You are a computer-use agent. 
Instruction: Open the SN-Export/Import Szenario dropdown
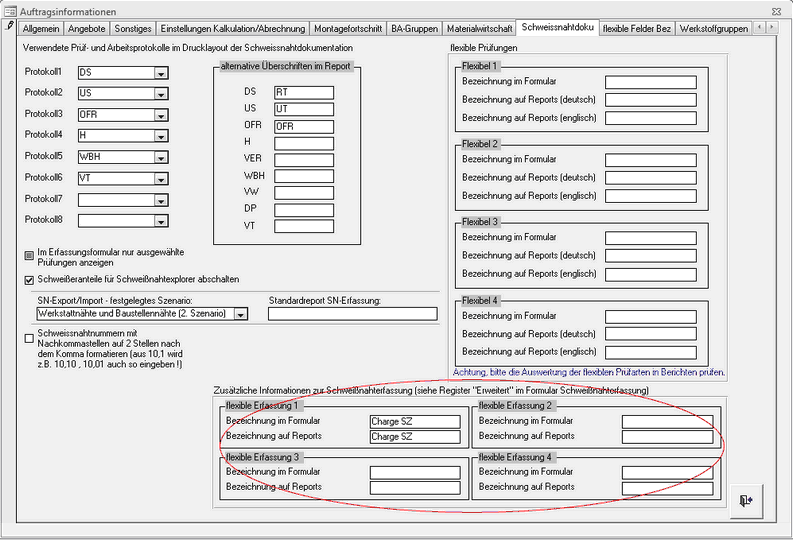240,314
